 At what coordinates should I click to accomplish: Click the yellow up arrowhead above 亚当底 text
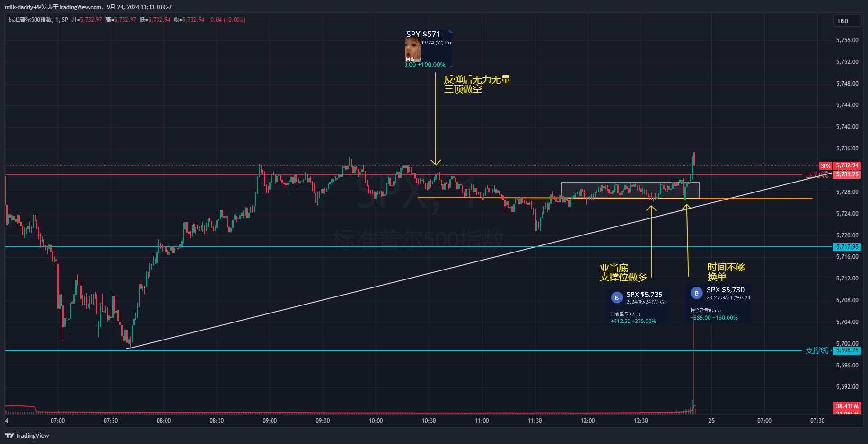click(x=651, y=208)
